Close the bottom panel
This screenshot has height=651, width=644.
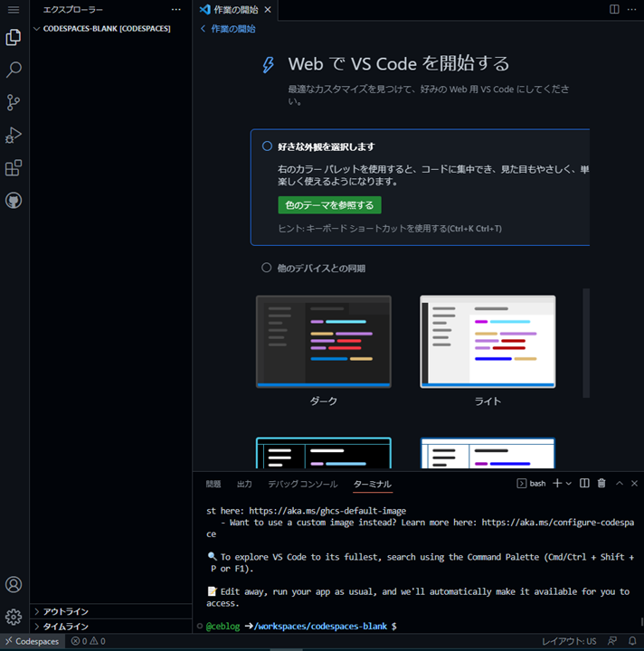634,483
